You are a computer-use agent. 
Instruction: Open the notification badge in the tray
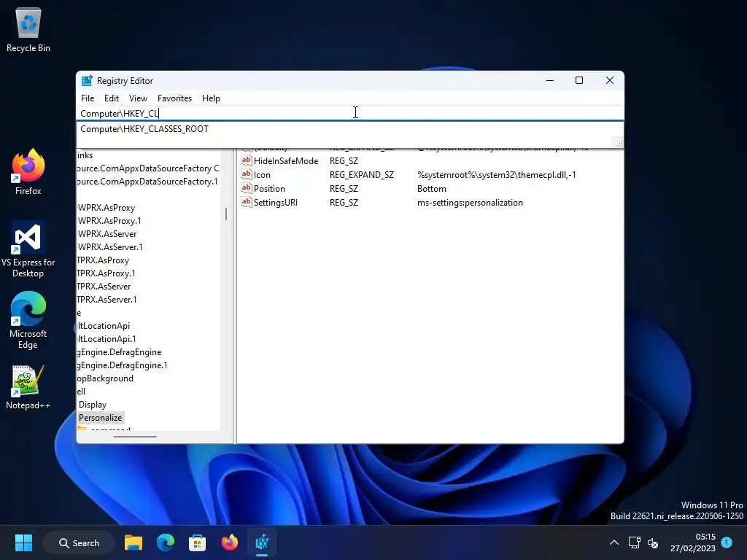[x=727, y=542]
